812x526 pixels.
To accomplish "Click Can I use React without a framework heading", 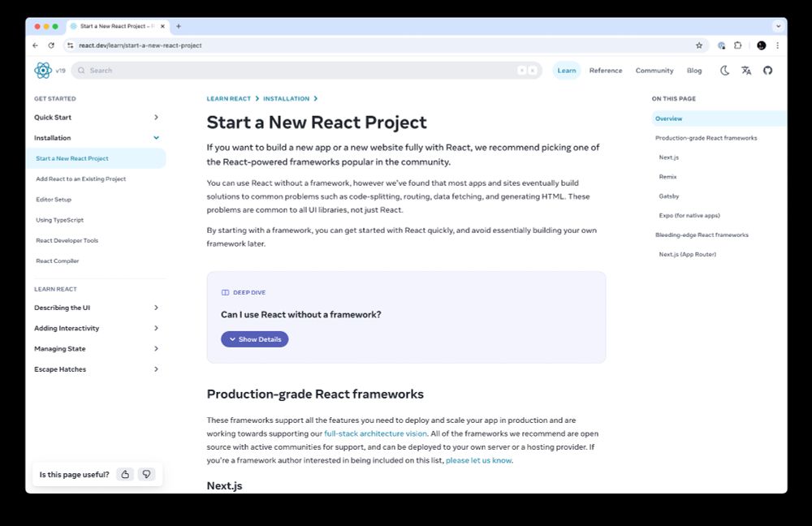I will coord(301,315).
